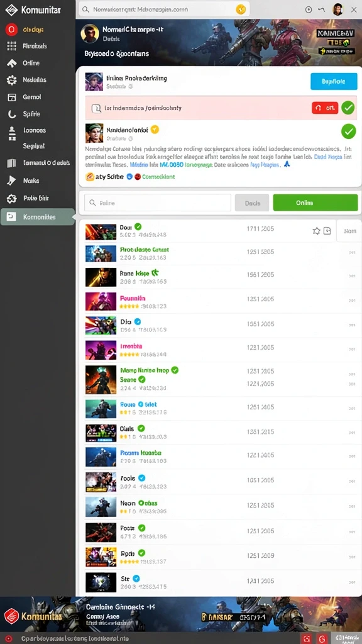
Task: Click the Komunitar logo icon in sidebar header
Action: (11, 9)
